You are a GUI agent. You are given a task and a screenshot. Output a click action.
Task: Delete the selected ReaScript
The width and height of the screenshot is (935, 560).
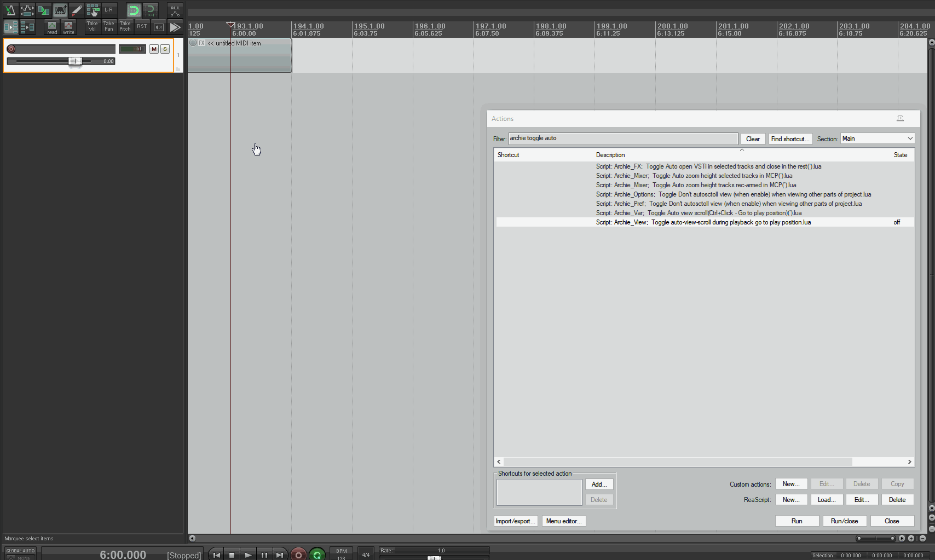[x=897, y=500]
